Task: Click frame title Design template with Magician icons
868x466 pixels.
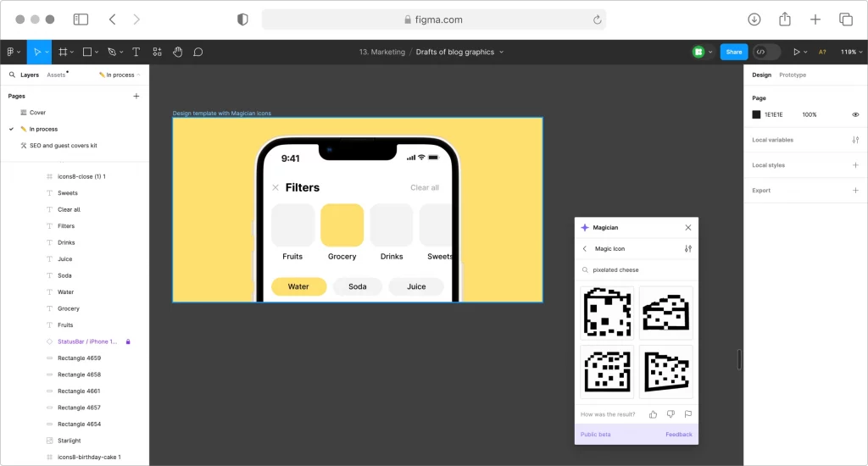Action: click(222, 113)
